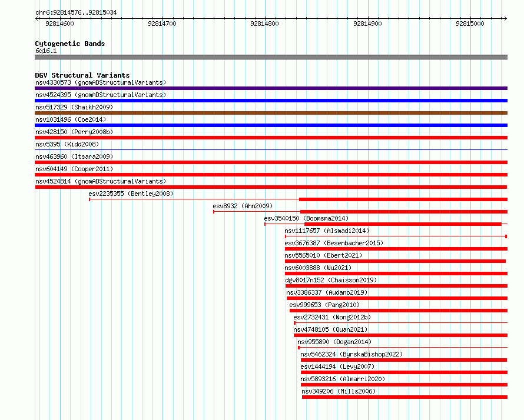The width and height of the screenshot is (524, 420).
Task: Select nsv4748105 (Quan2021) label
Action: 330,329
